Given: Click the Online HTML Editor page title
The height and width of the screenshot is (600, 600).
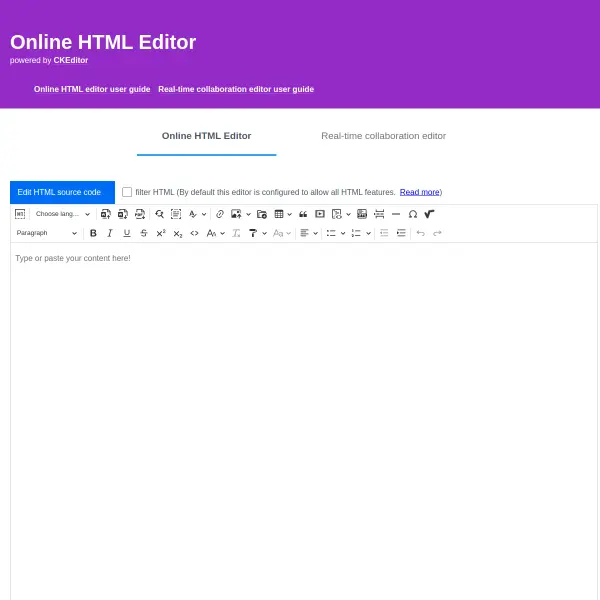Looking at the screenshot, I should 103,42.
